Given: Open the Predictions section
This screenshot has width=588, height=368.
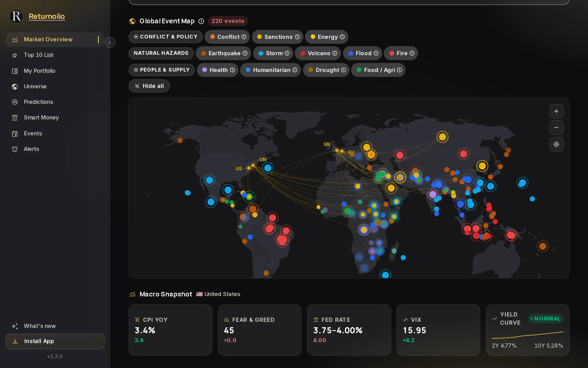Looking at the screenshot, I should [55, 102].
